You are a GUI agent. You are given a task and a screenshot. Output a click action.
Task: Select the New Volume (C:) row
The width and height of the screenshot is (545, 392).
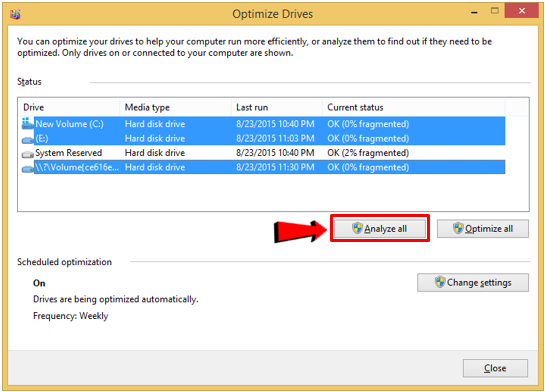click(263, 124)
